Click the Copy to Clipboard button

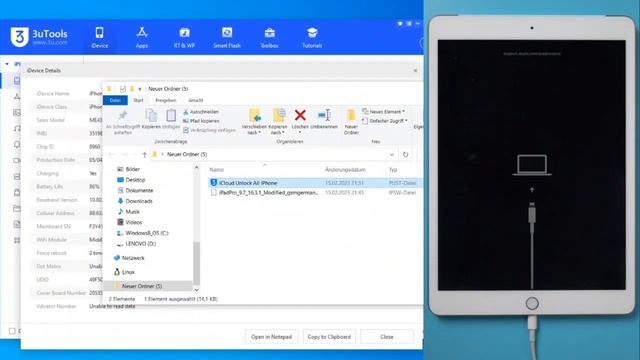coord(329,337)
